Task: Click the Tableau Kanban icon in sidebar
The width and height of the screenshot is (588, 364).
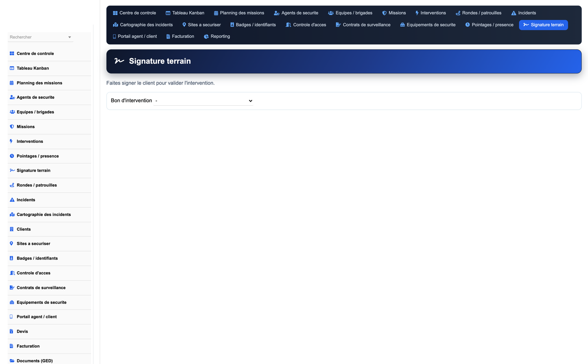Action: 12,68
